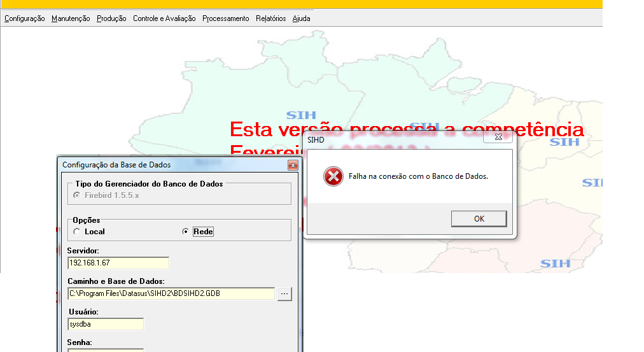Close the Configuração da Base de Dados window
This screenshot has width=644, height=352.
click(293, 165)
